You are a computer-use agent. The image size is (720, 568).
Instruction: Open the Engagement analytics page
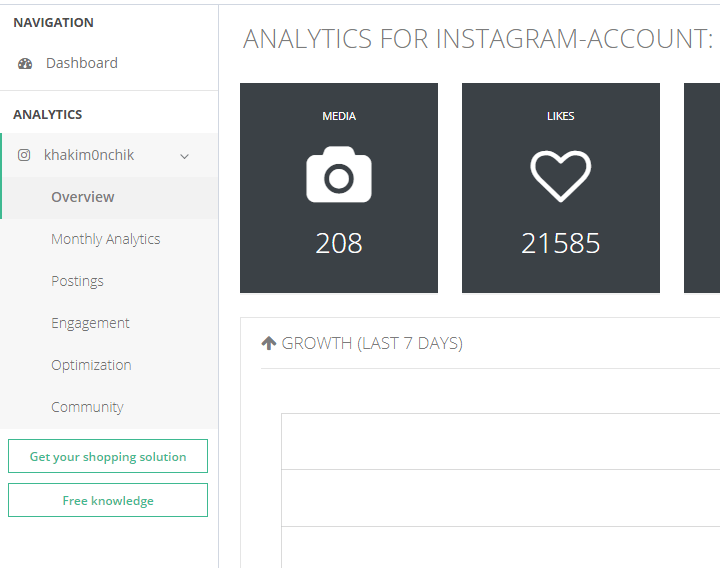(90, 323)
